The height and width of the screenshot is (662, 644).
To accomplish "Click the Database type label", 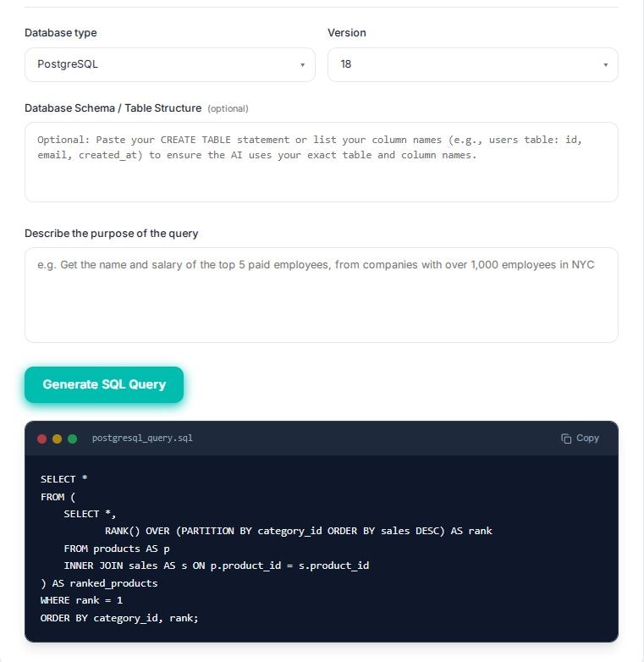I will (x=61, y=33).
